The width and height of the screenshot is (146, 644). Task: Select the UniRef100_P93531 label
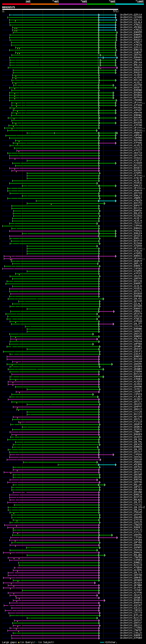[x=131, y=289]
